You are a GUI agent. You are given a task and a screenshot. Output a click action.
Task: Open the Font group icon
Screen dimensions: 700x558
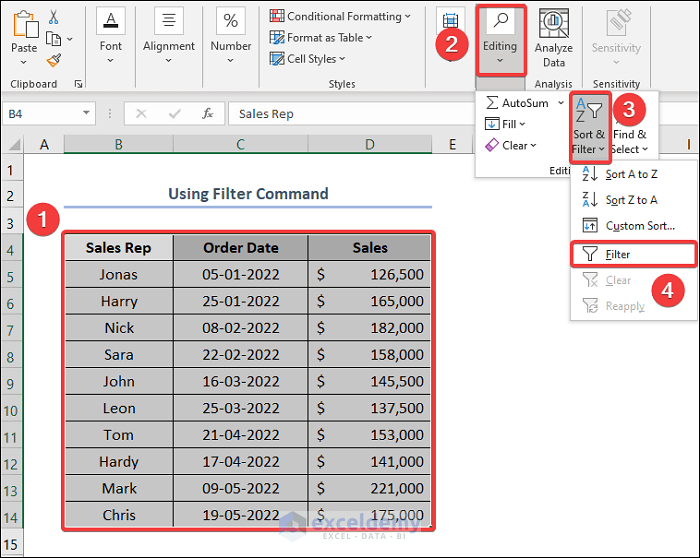(111, 21)
